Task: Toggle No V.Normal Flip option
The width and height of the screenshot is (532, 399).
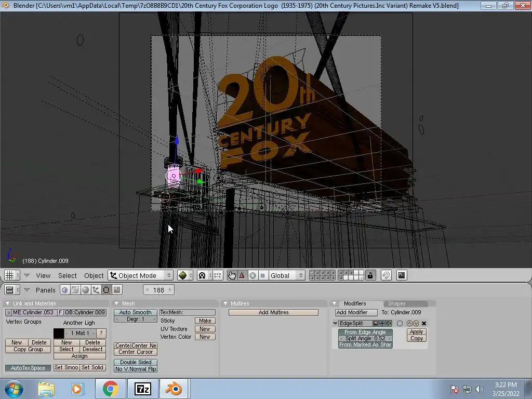Action: coord(136,369)
